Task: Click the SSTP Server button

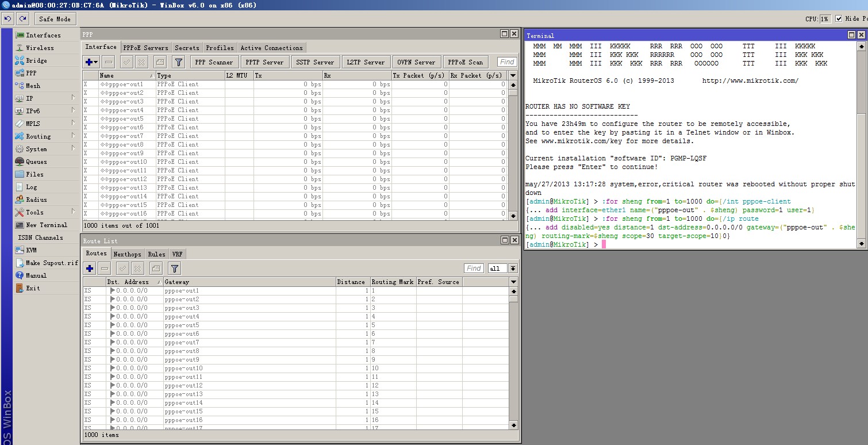Action: 315,62
